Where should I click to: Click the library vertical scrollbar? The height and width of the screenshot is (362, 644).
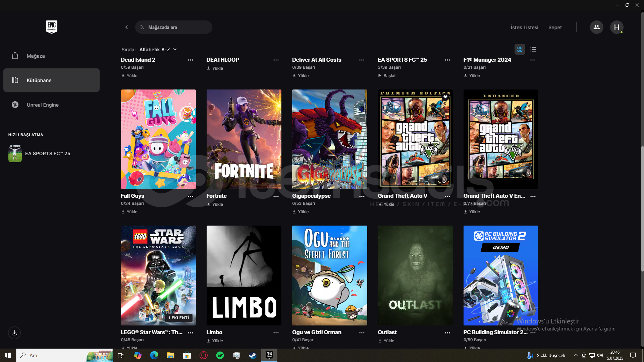point(642,209)
